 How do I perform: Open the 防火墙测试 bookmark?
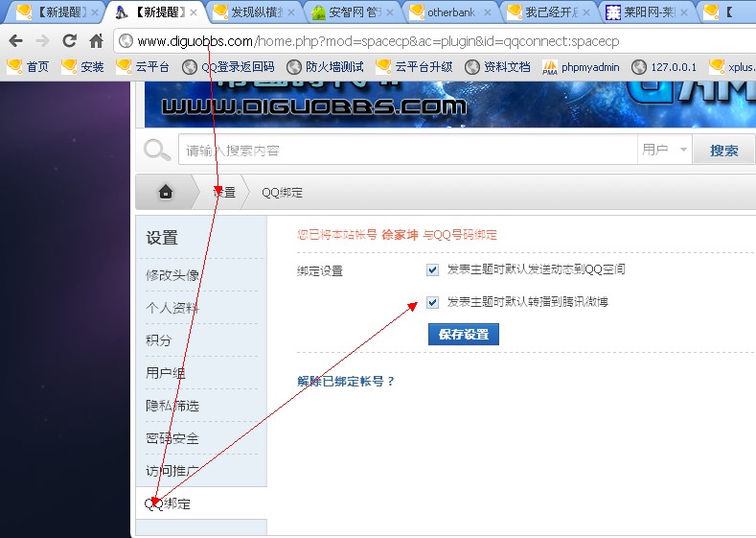click(x=325, y=66)
